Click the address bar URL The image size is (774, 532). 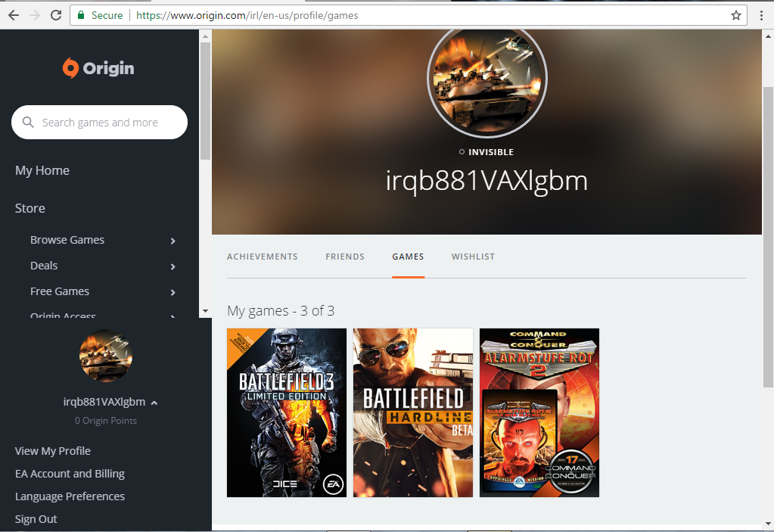[x=247, y=15]
